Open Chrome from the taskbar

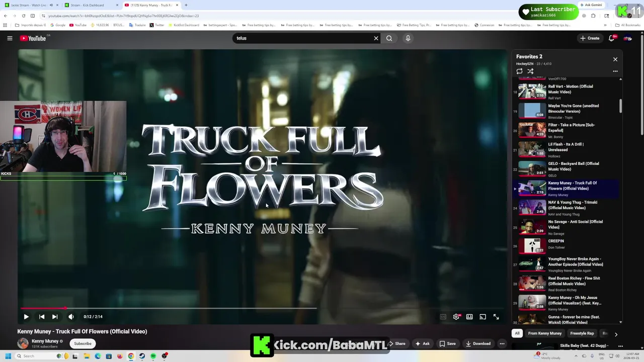tap(131, 356)
